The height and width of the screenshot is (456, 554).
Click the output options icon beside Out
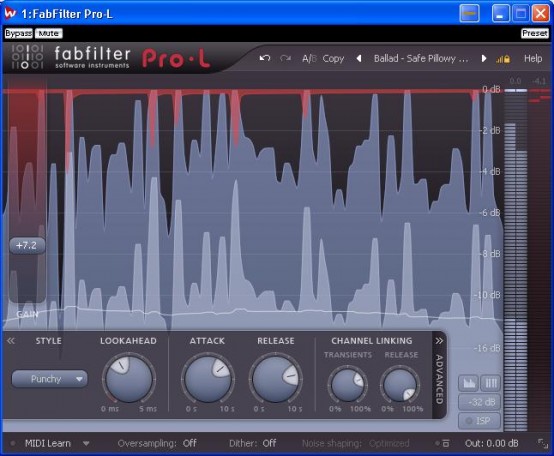pyautogui.click(x=446, y=443)
